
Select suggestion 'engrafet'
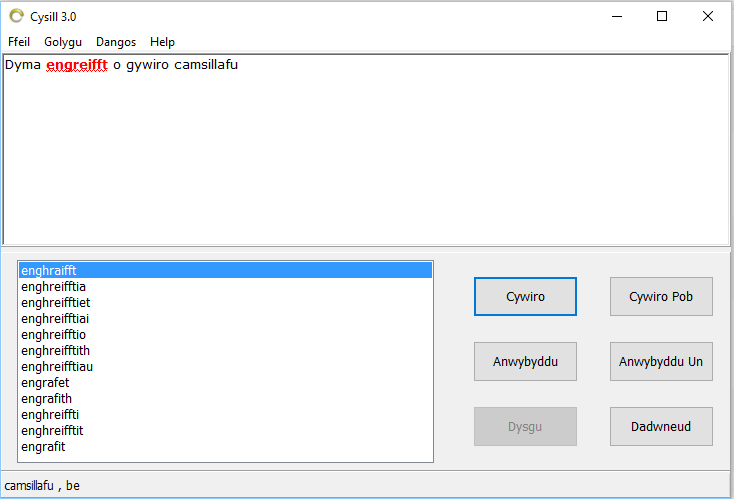[225, 382]
